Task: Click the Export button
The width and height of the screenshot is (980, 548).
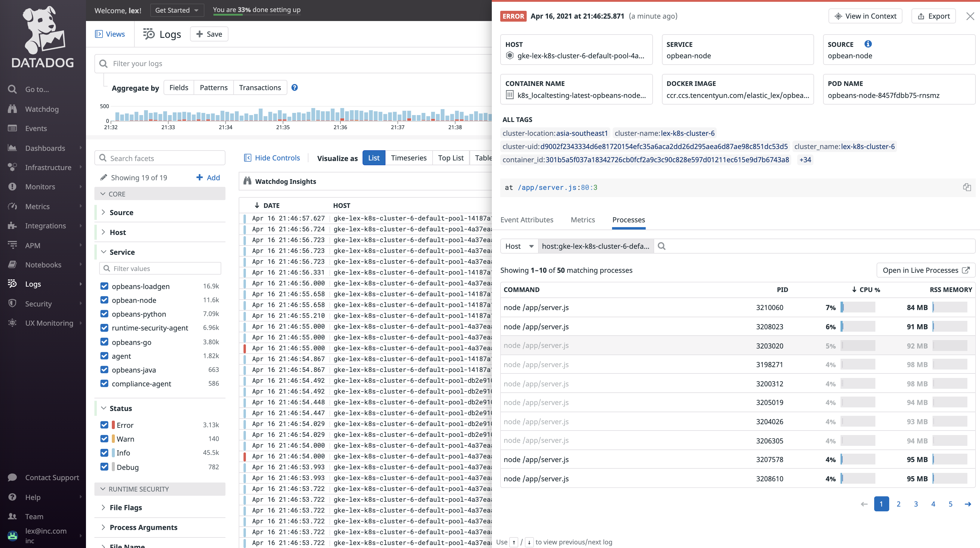Action: pyautogui.click(x=934, y=16)
